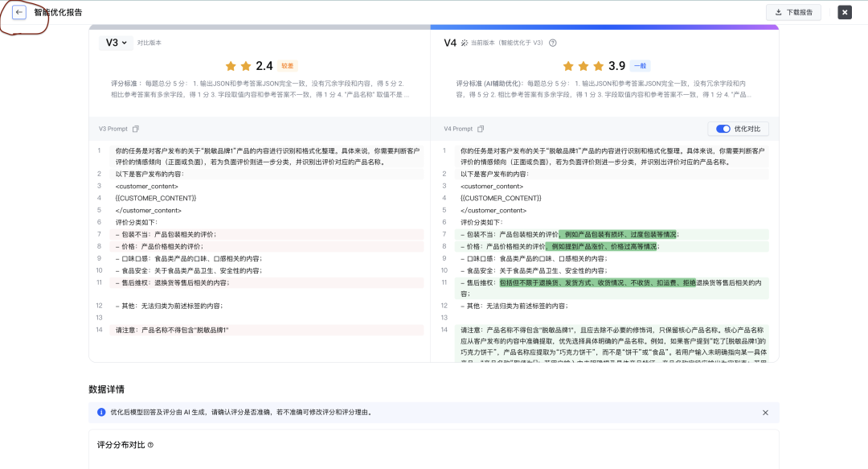Click V4 prompt line 3 <customer_content>
This screenshot has width=868, height=469.
pyautogui.click(x=492, y=187)
